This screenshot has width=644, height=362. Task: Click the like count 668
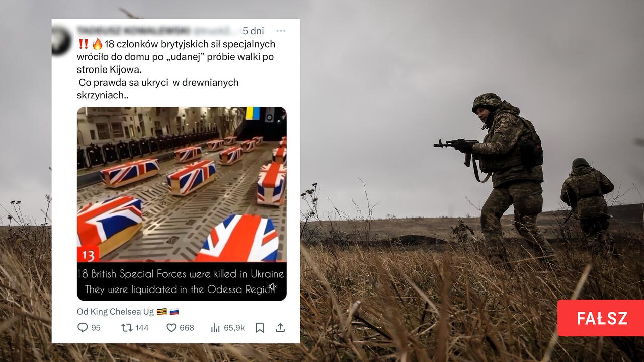187,328
